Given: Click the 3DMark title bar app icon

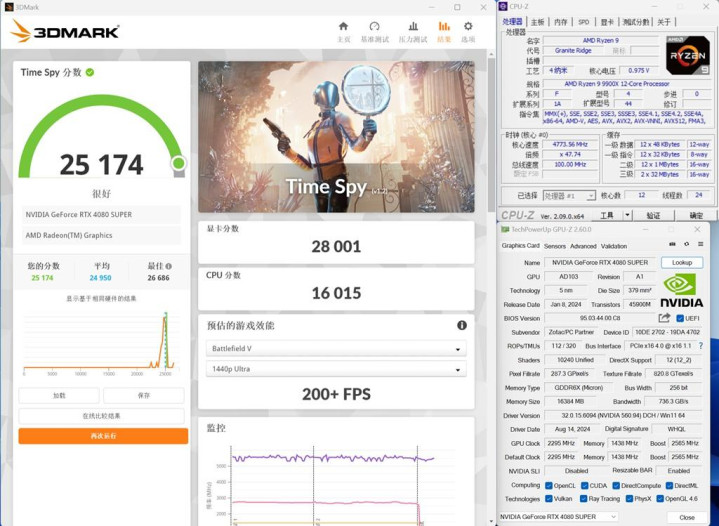Looking at the screenshot, I should pyautogui.click(x=9, y=7).
